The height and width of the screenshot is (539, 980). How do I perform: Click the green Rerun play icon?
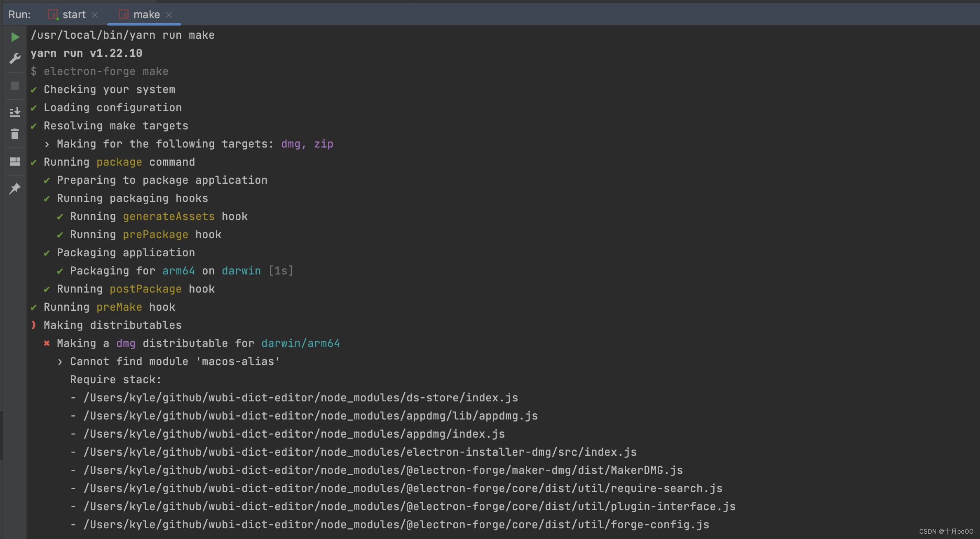[x=15, y=37]
